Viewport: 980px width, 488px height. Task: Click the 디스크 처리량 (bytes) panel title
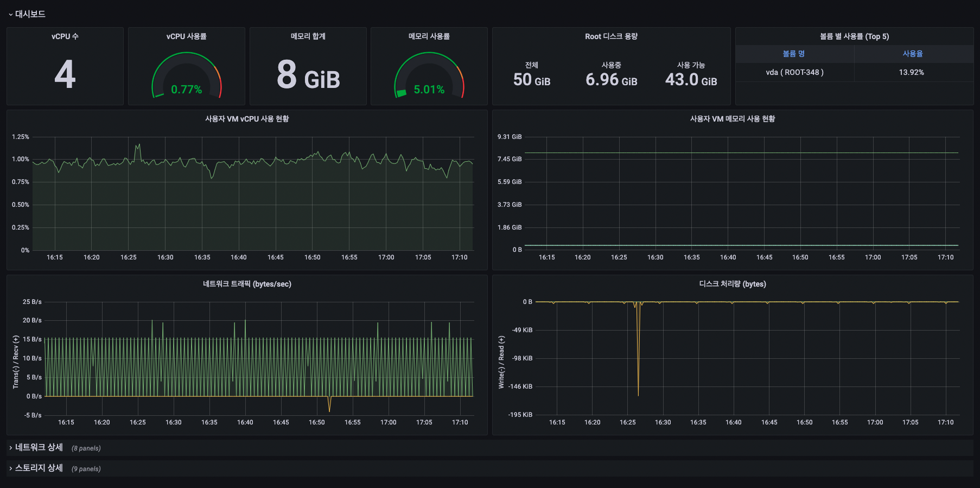tap(732, 284)
